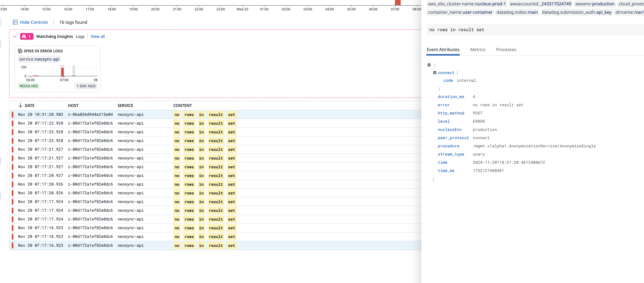Click the stream_type attribute key
The image size is (644, 283).
pos(451,154)
